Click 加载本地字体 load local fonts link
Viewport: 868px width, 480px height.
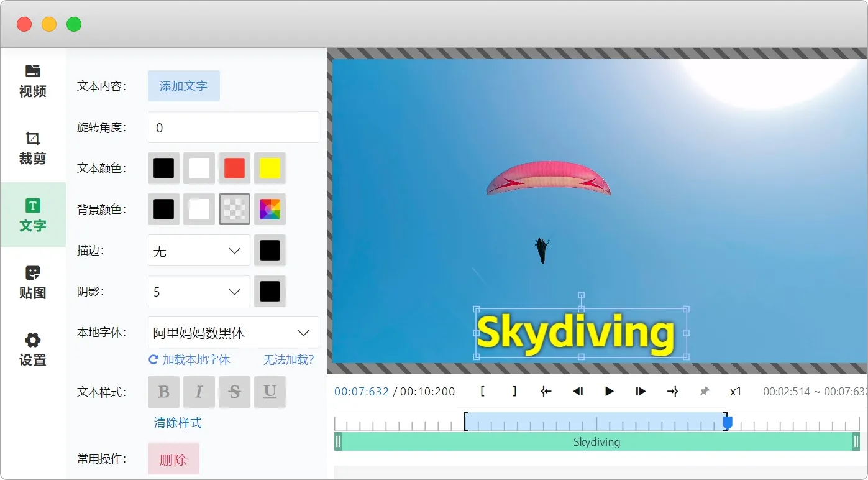(x=190, y=360)
